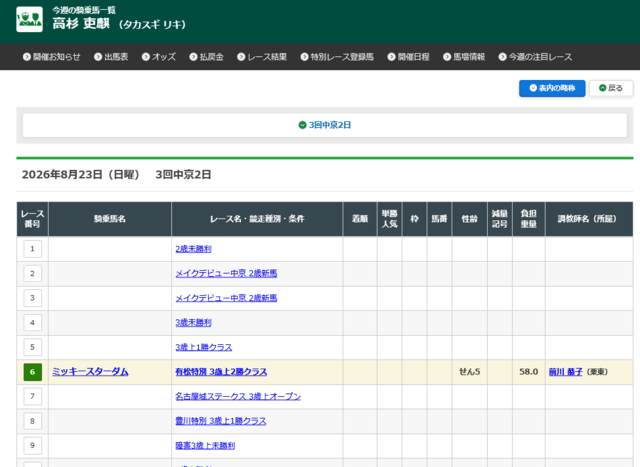The height and width of the screenshot is (467, 640).
Task: Click the 単勝人気 column header
Action: [x=389, y=219]
